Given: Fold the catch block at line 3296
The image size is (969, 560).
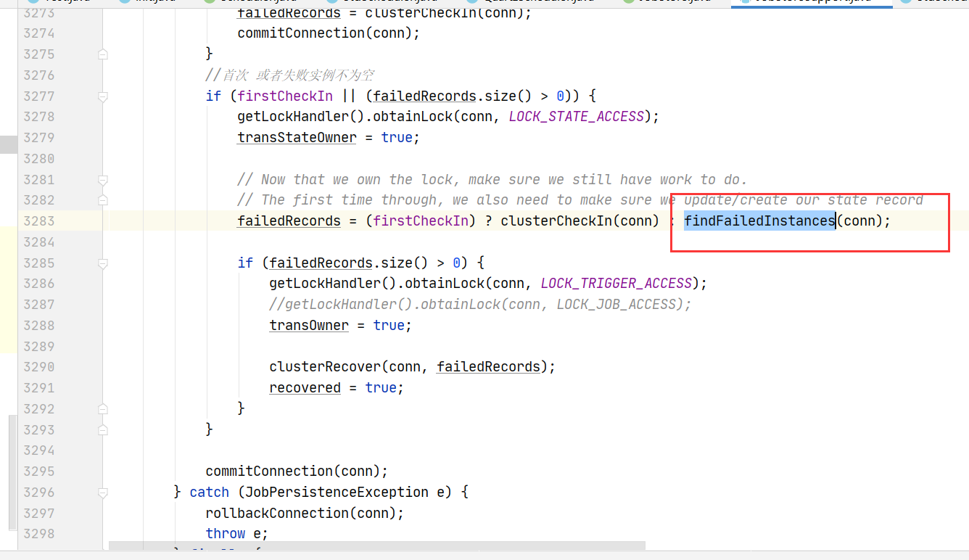Looking at the screenshot, I should tap(103, 492).
